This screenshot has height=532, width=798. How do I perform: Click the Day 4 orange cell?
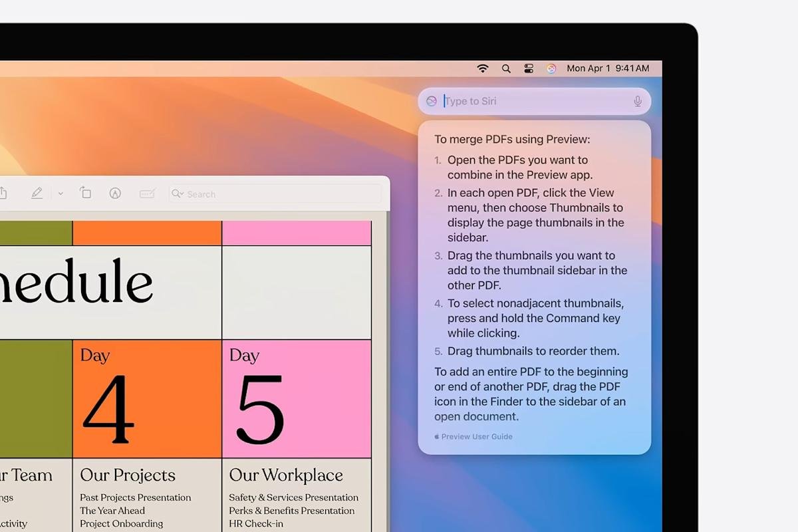[147, 399]
